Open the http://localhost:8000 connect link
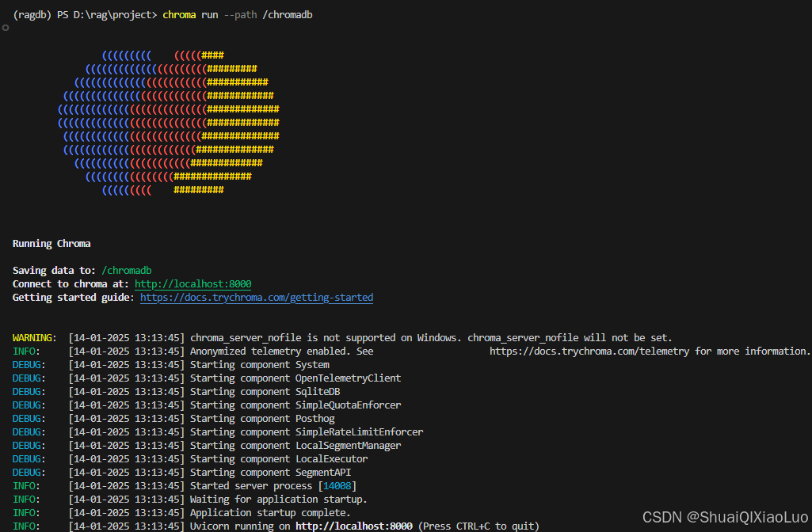This screenshot has width=812, height=532. pyautogui.click(x=193, y=283)
